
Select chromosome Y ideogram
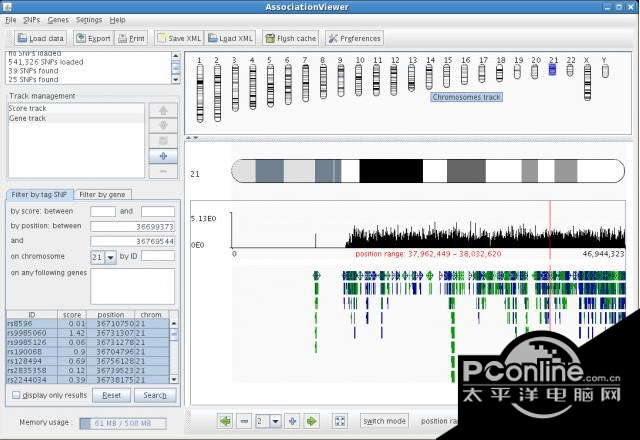click(x=605, y=71)
